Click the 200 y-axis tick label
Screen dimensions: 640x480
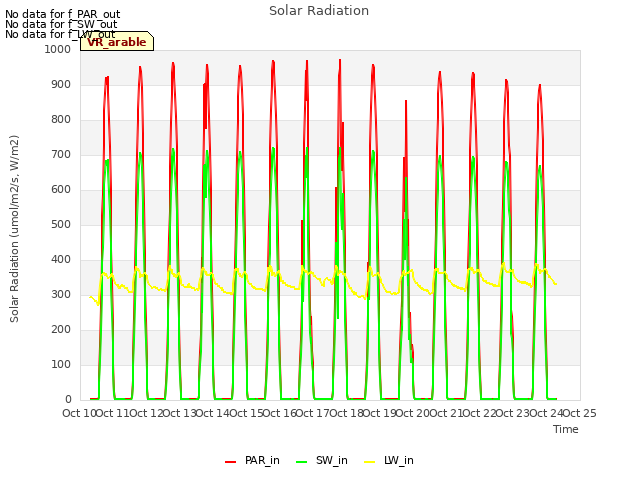point(61,329)
